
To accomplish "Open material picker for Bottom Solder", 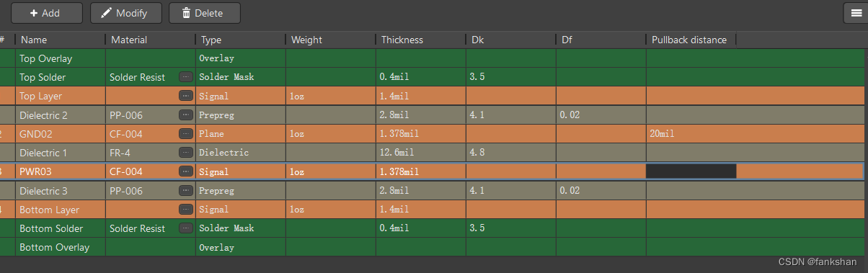I will 186,228.
